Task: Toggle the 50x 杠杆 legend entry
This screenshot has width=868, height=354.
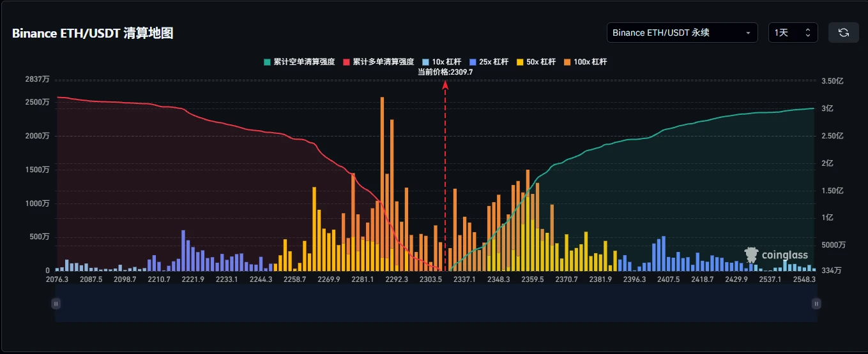Action: click(536, 62)
